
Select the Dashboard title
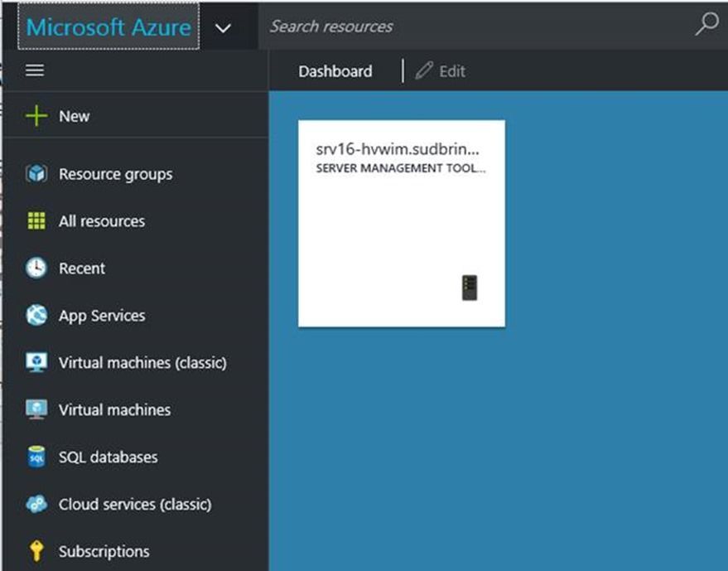(335, 71)
